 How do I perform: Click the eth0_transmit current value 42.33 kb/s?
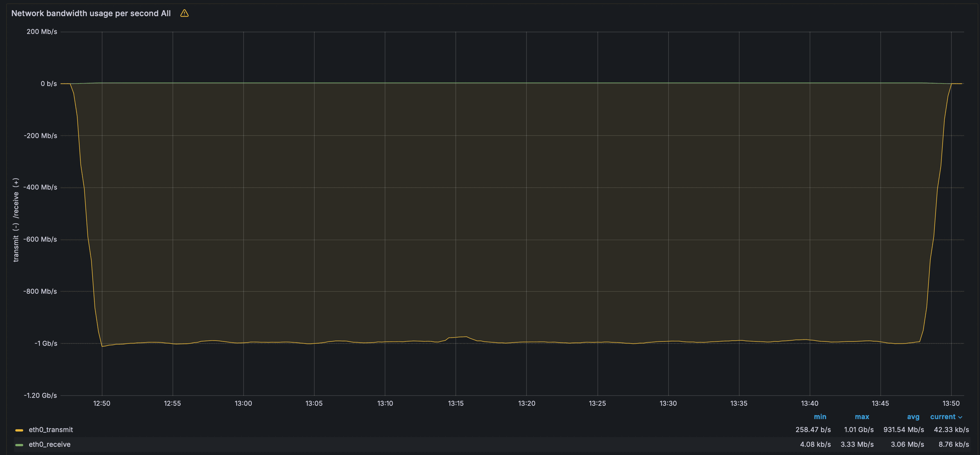click(x=951, y=430)
